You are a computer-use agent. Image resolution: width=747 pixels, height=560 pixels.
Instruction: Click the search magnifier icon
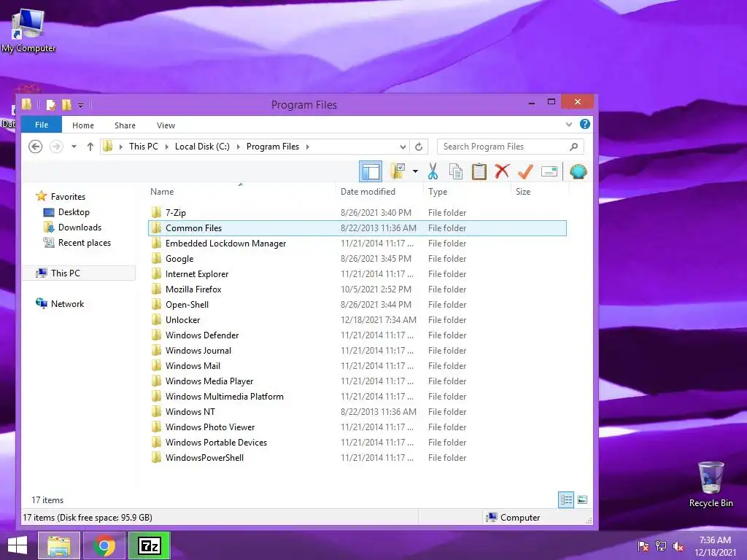(574, 147)
